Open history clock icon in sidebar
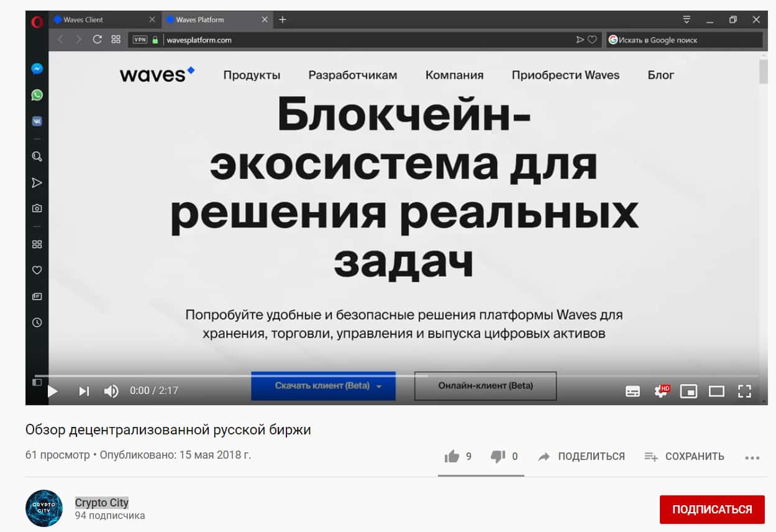Image resolution: width=776 pixels, height=532 pixels. 37,323
